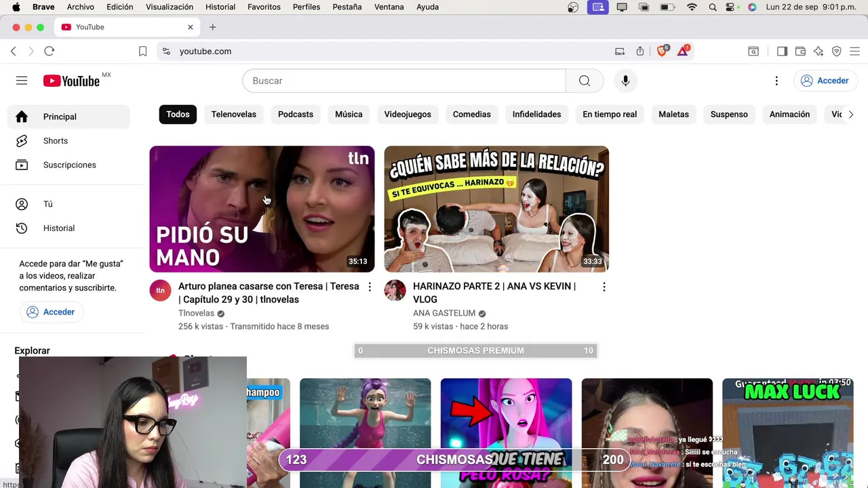
Task: Open site information icon in address bar
Action: pyautogui.click(x=166, y=51)
